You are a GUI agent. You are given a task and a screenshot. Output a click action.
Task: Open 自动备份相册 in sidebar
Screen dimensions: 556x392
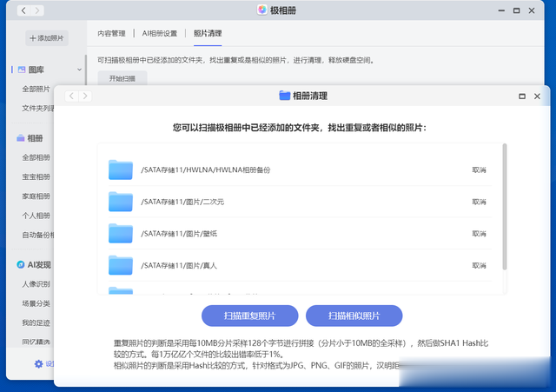[x=38, y=235]
